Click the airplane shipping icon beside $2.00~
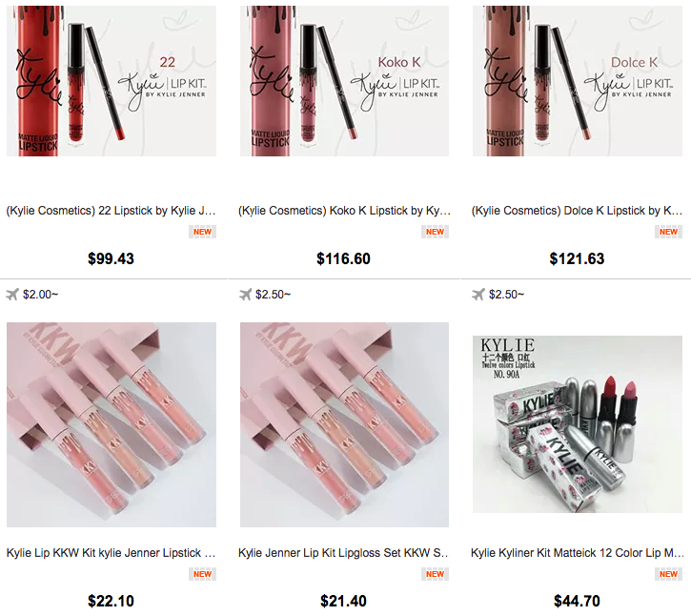Screen dimensions: 691x616 click(x=12, y=294)
